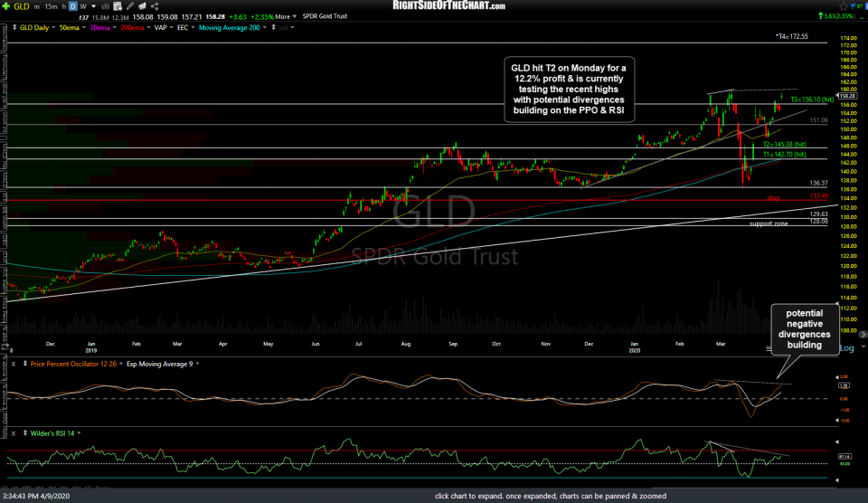Click reorder arrows beside Wilder's RSI
The image size is (868, 503).
[x=25, y=433]
